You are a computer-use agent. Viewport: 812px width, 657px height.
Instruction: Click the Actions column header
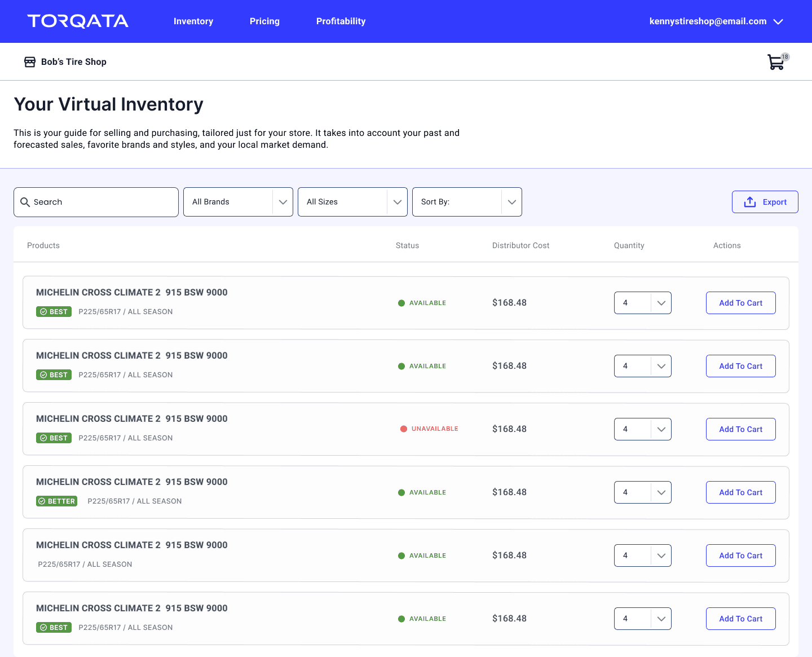727,245
